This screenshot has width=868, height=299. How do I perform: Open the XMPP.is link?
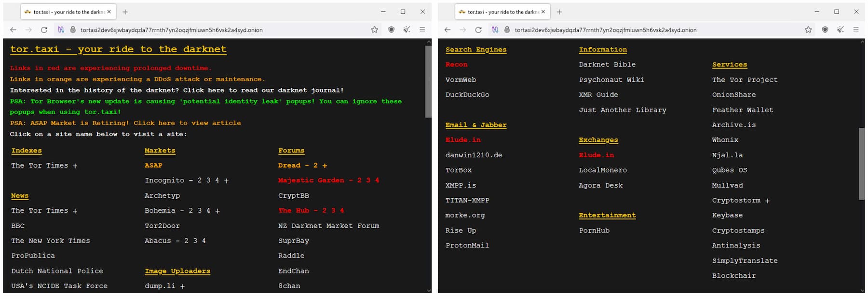click(x=461, y=185)
